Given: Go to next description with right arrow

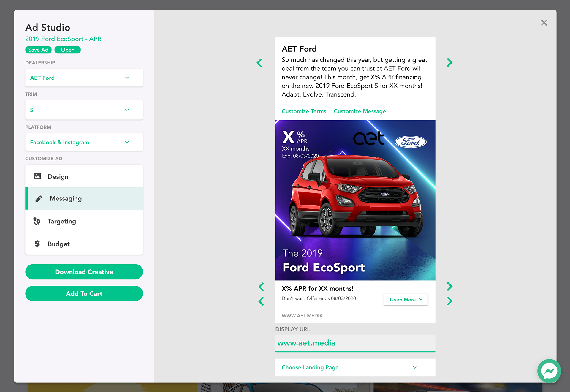Looking at the screenshot, I should point(449,301).
